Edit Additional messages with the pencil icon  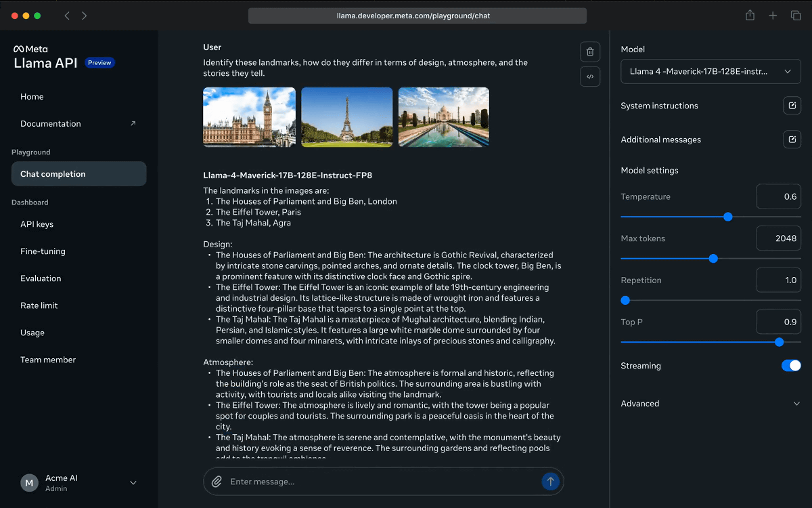click(x=792, y=140)
